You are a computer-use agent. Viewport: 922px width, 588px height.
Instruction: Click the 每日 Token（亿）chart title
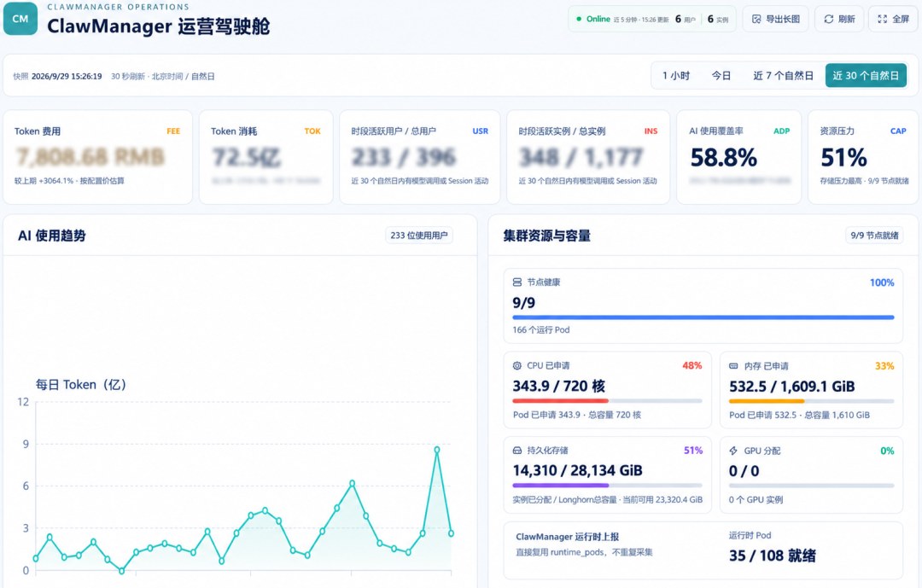pos(81,385)
